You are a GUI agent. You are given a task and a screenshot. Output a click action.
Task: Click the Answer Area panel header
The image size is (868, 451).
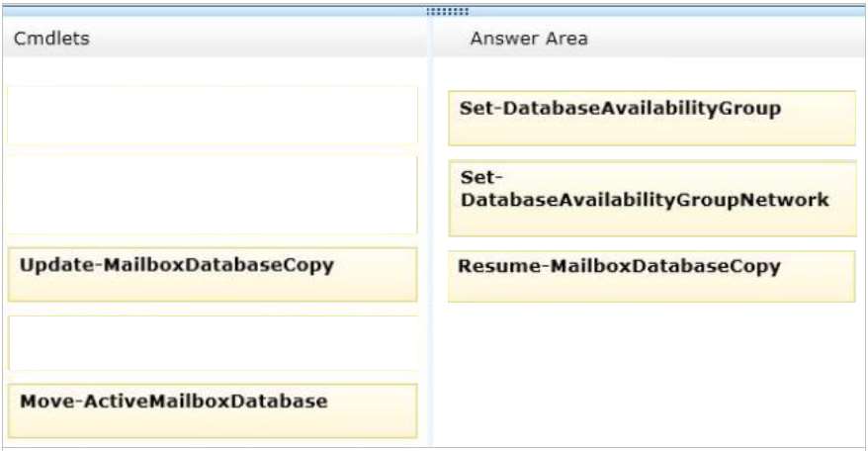click(650, 39)
